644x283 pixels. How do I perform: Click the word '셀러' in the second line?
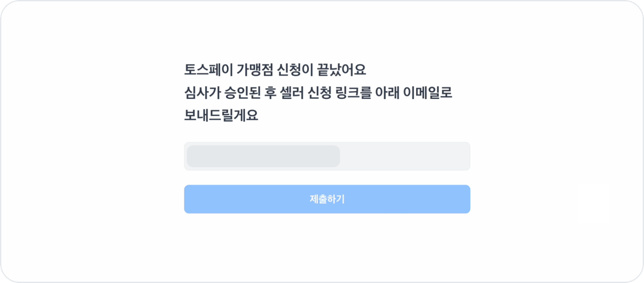[292, 93]
